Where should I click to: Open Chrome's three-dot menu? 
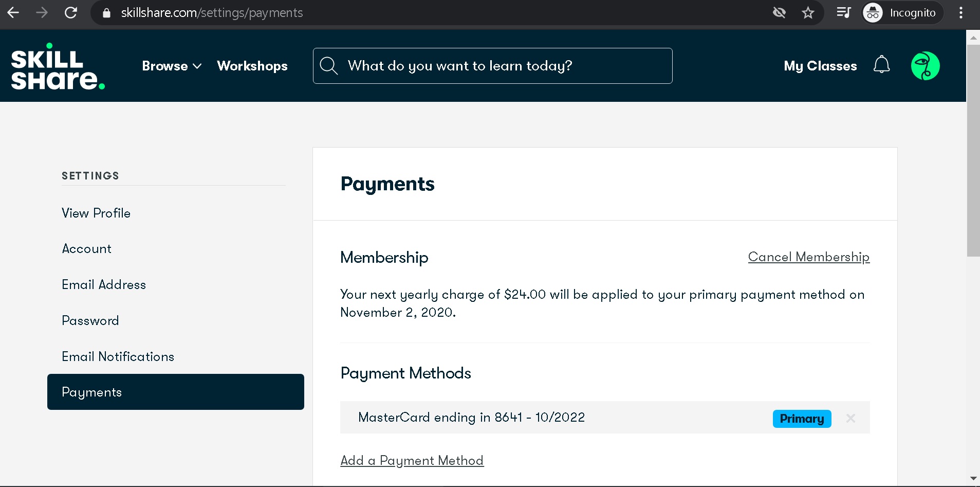(960, 13)
